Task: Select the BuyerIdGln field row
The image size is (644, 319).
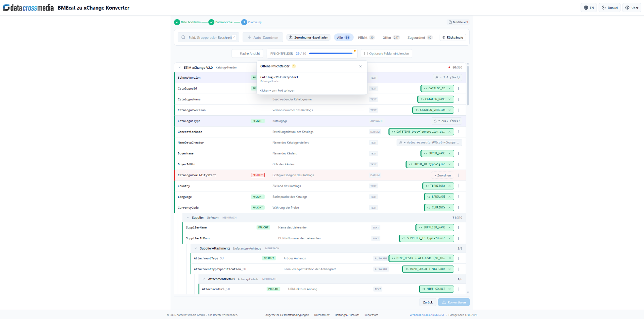Action: 320,164
